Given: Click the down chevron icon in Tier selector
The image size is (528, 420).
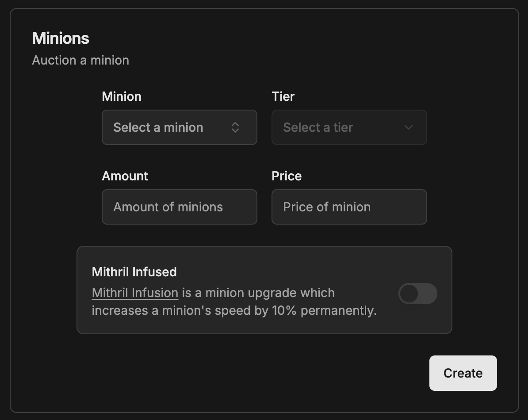Looking at the screenshot, I should [x=409, y=127].
